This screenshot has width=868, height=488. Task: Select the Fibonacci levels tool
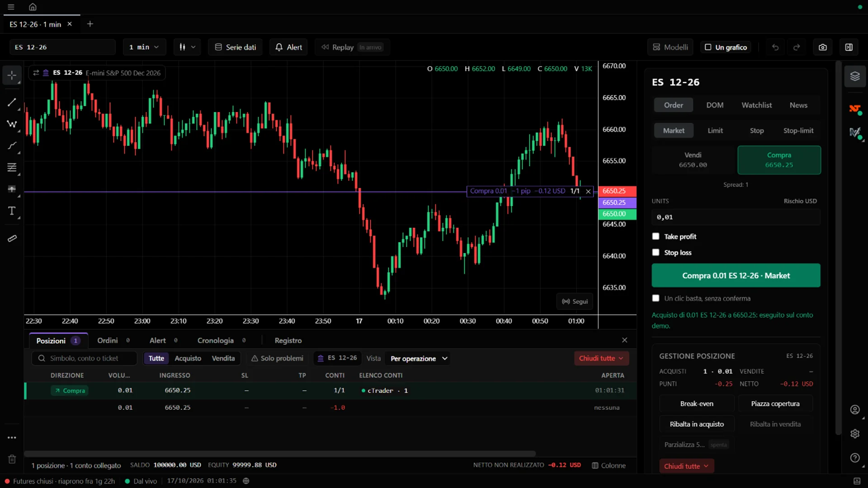(x=12, y=167)
